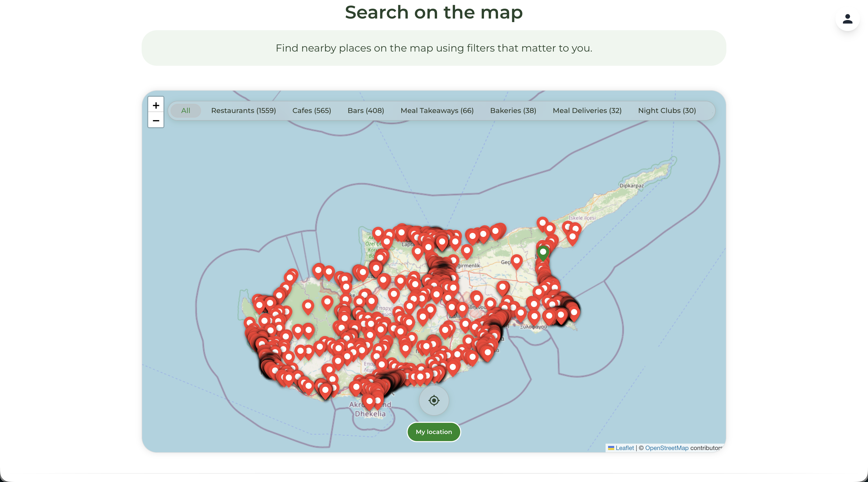Click the crosshair locate icon on the map
Viewport: 868px width, 482px height.
[434, 400]
